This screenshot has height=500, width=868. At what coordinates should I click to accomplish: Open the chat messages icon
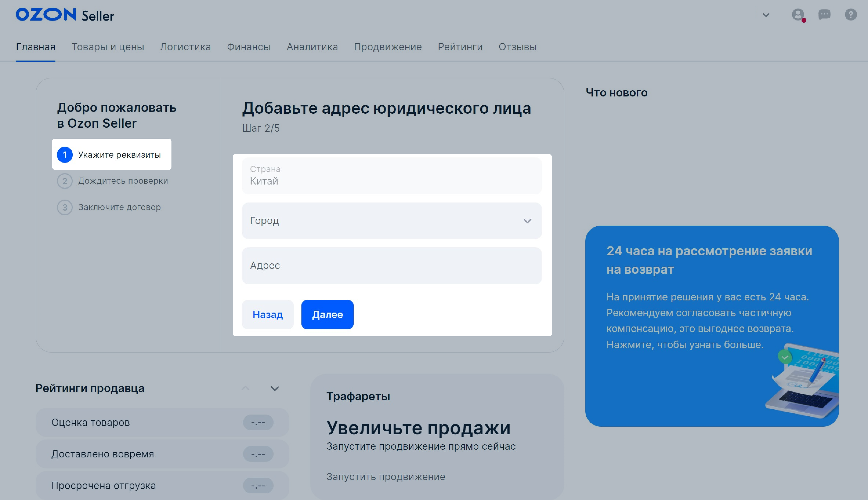[824, 15]
